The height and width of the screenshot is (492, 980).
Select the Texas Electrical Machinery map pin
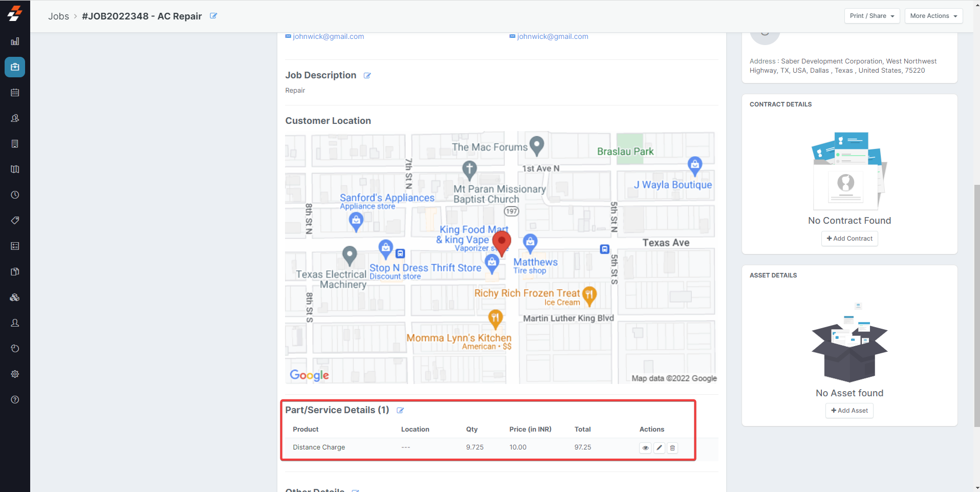pyautogui.click(x=350, y=255)
